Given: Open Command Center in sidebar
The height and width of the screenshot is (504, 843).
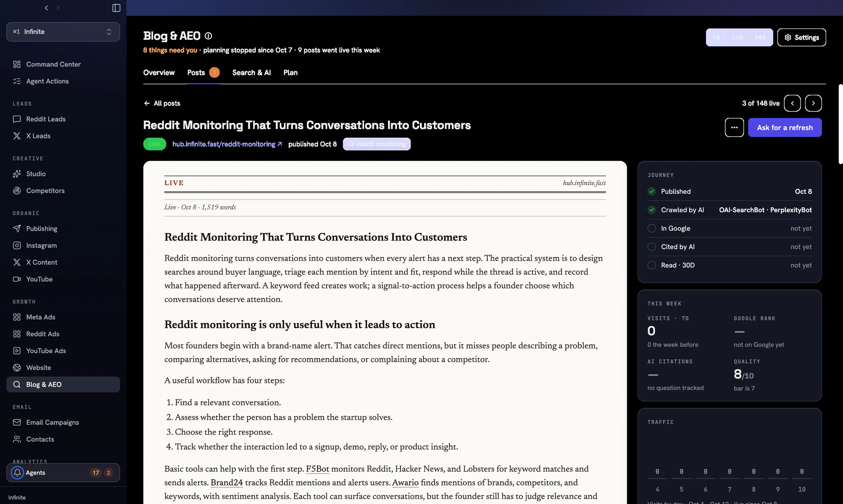Looking at the screenshot, I should [x=63, y=64].
